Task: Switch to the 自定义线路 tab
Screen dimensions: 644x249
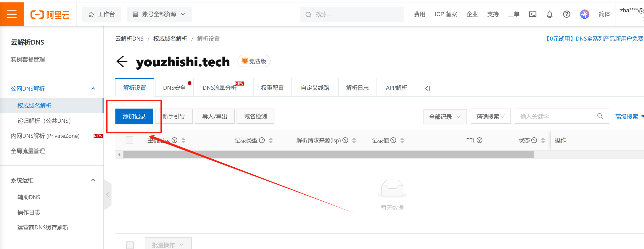Action: click(315, 88)
